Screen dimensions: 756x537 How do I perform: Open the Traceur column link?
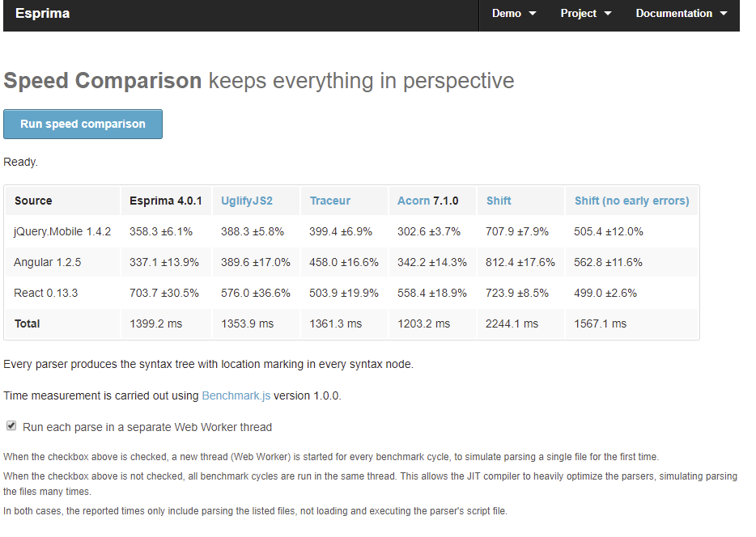pos(329,201)
